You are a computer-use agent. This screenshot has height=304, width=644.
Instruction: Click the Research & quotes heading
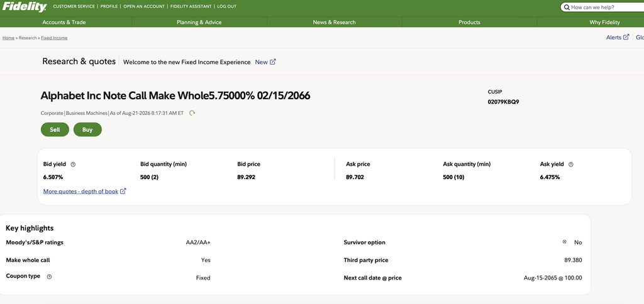coord(79,62)
